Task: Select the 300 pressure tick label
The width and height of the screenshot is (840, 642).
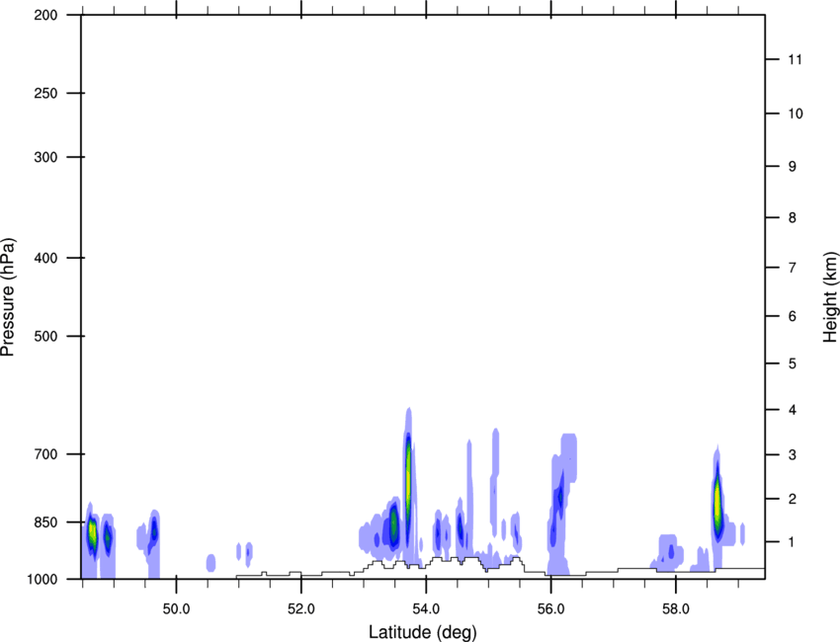Action: click(x=46, y=157)
